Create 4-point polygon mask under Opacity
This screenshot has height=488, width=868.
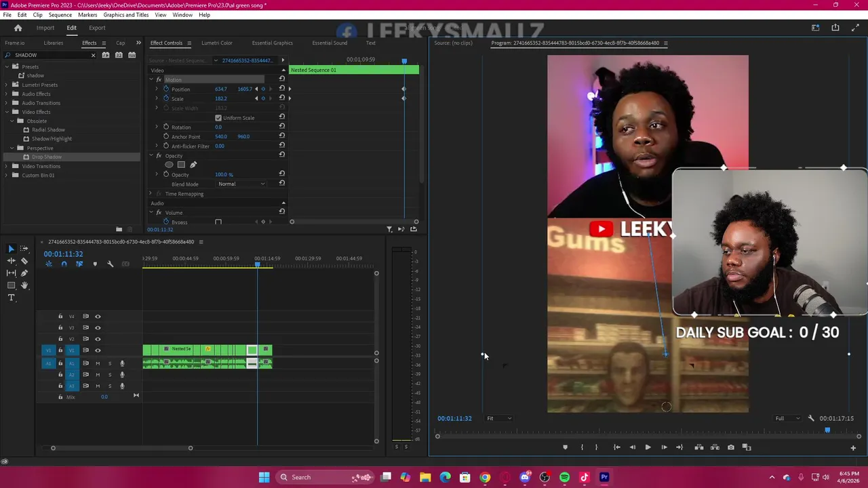click(181, 165)
